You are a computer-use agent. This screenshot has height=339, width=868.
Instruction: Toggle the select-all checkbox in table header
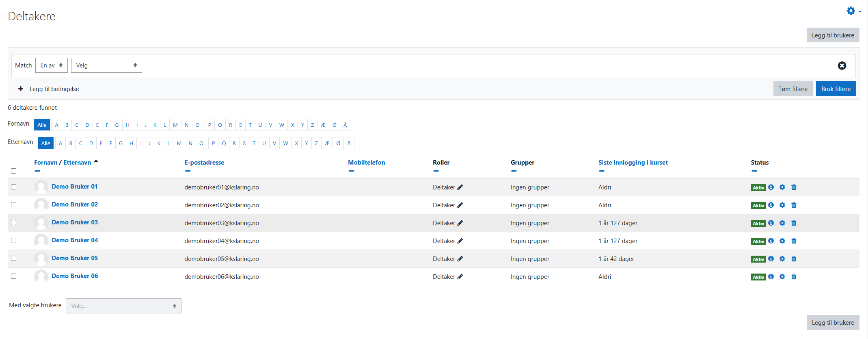14,171
